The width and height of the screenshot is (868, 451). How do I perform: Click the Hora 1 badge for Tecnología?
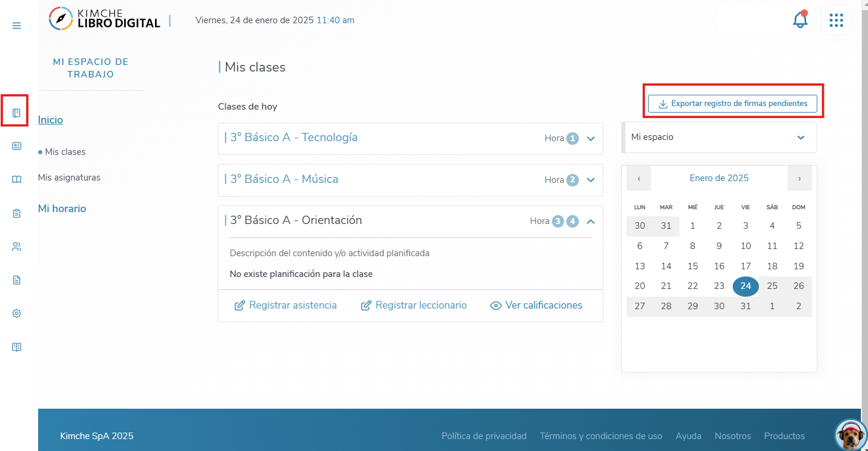pos(572,138)
